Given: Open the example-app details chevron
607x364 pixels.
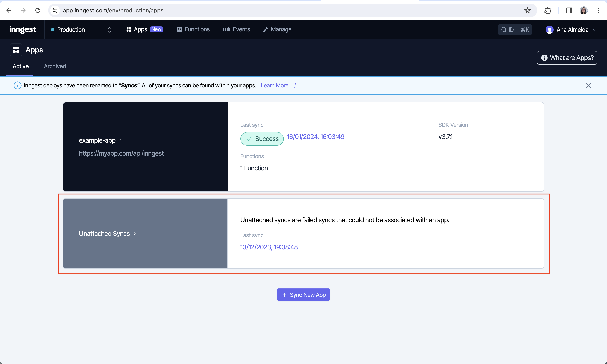Looking at the screenshot, I should (x=120, y=140).
